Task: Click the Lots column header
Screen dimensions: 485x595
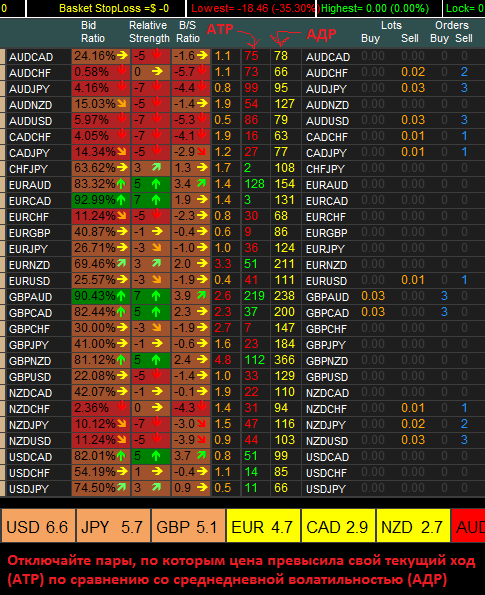Action: [391, 25]
